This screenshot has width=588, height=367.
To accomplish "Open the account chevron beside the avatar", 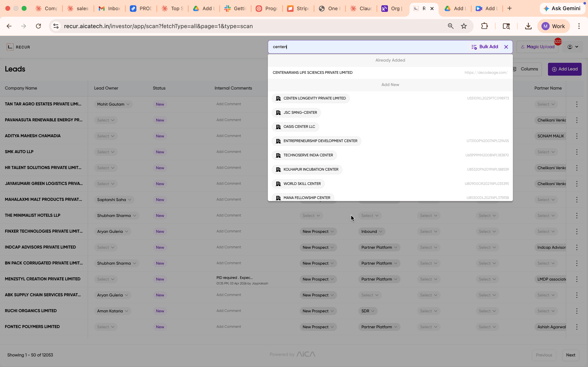I will (x=576, y=47).
